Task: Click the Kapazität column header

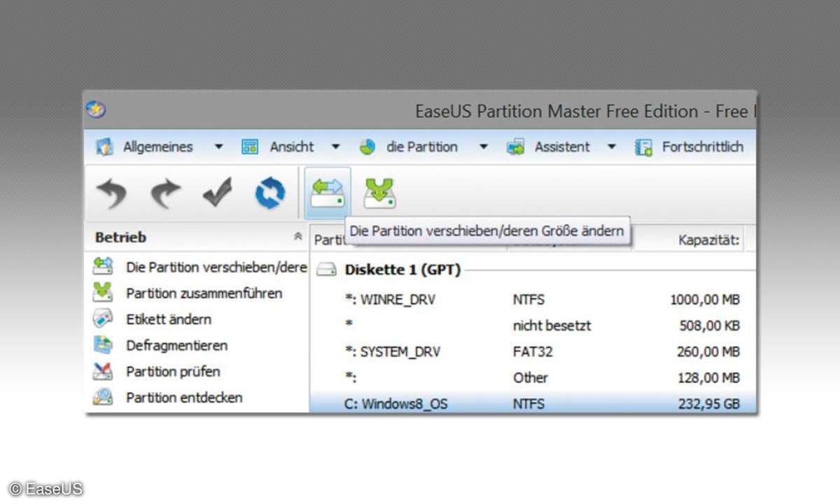Action: [709, 240]
